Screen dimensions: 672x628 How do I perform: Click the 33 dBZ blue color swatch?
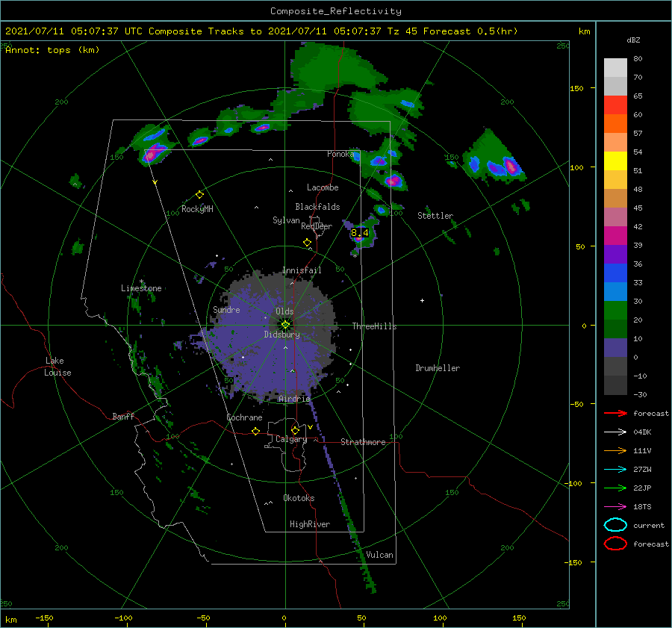click(x=615, y=291)
